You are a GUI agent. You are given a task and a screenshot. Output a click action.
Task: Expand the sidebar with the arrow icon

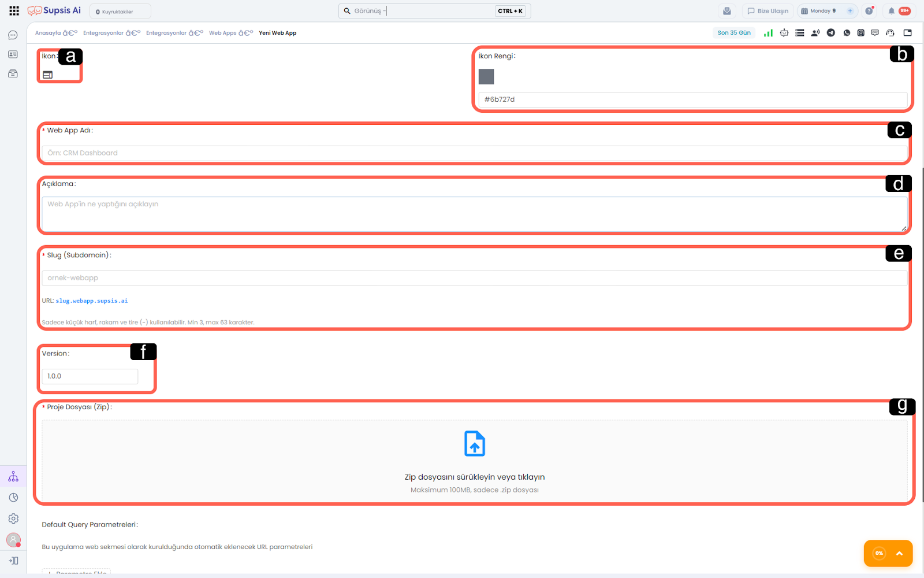[13, 561]
